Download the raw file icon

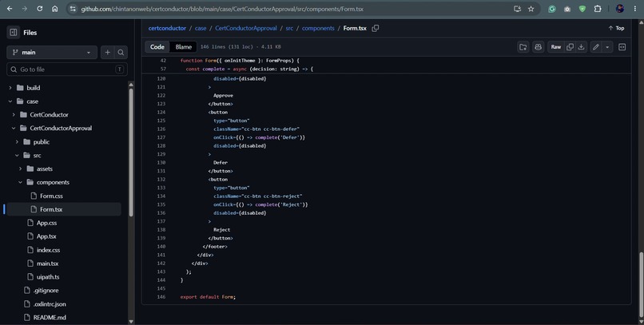click(581, 47)
